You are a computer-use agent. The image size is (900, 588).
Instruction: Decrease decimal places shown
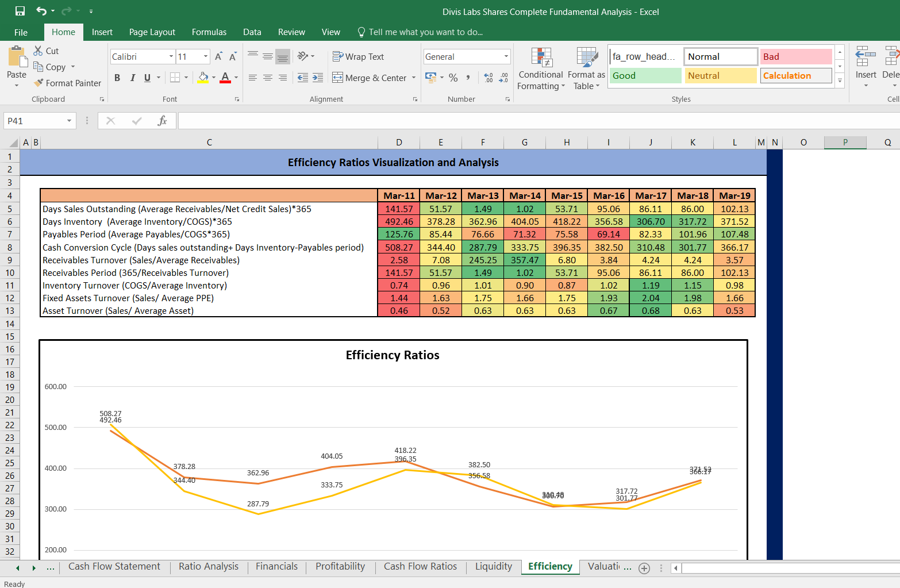coord(503,78)
